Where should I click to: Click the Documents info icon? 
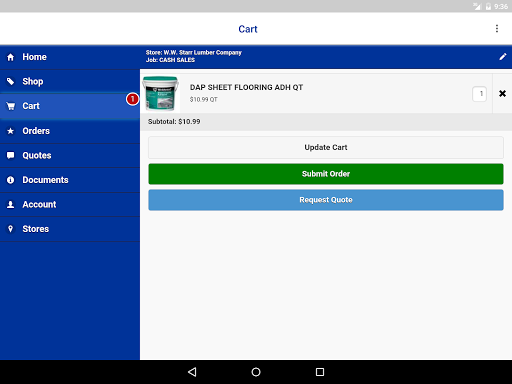coord(11,180)
